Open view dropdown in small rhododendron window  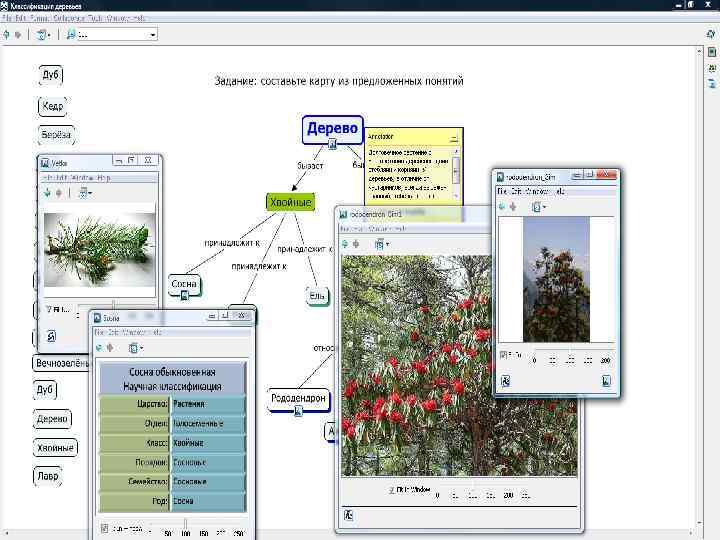(539, 207)
